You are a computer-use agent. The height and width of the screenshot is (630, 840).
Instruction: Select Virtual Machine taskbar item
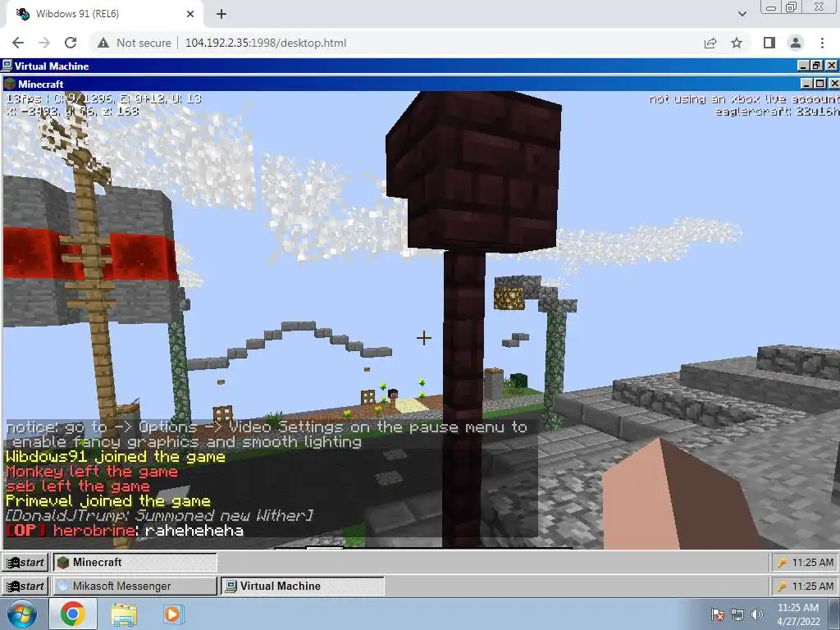pyautogui.click(x=302, y=586)
